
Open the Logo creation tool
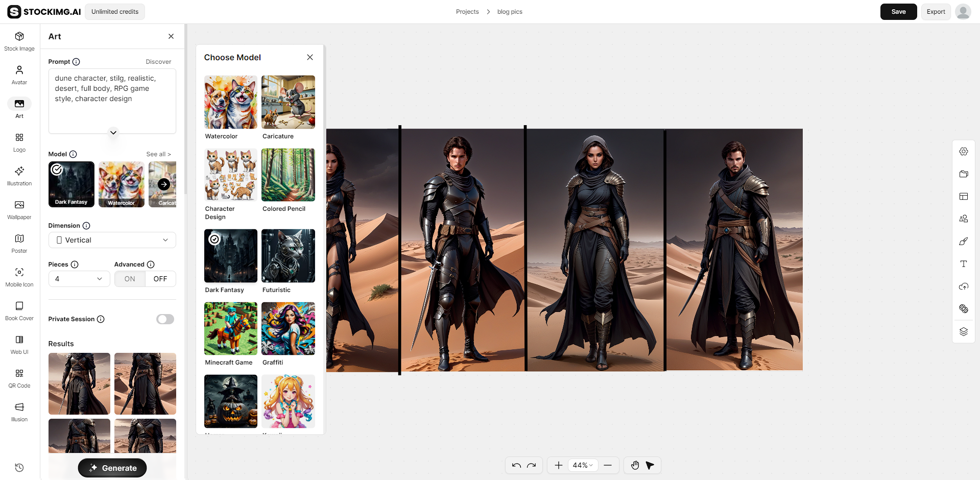pyautogui.click(x=19, y=142)
